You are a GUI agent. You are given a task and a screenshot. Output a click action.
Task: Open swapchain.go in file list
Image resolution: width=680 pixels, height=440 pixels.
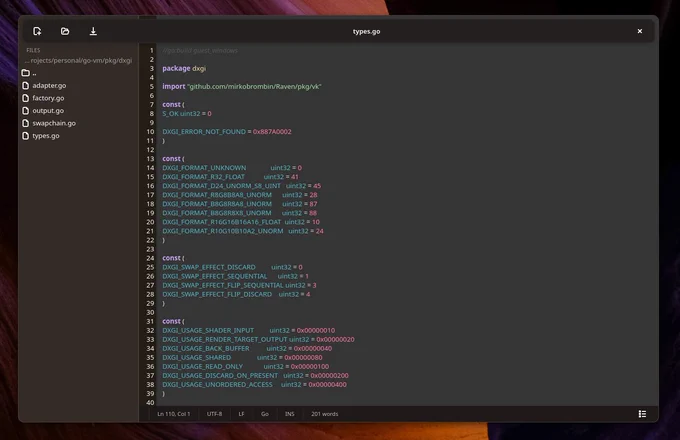click(54, 123)
